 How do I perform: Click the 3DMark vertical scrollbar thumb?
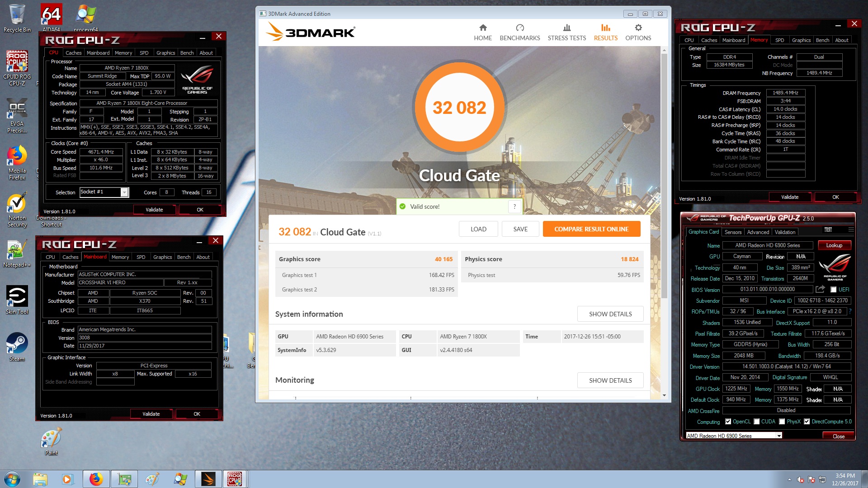point(664,176)
